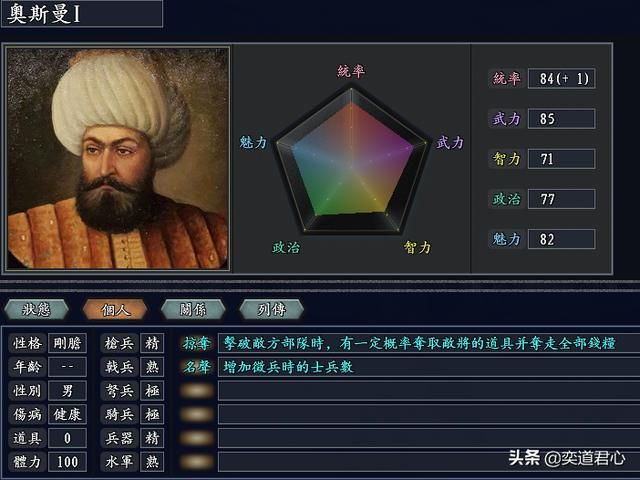Image resolution: width=640 pixels, height=480 pixels.
Task: Click the 弩兵 proficiency 極
Action: click(x=152, y=391)
